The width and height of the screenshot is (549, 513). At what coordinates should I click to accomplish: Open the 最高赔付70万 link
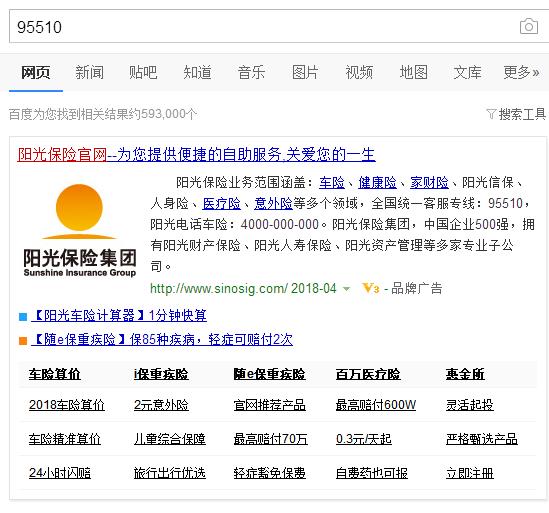point(271,439)
